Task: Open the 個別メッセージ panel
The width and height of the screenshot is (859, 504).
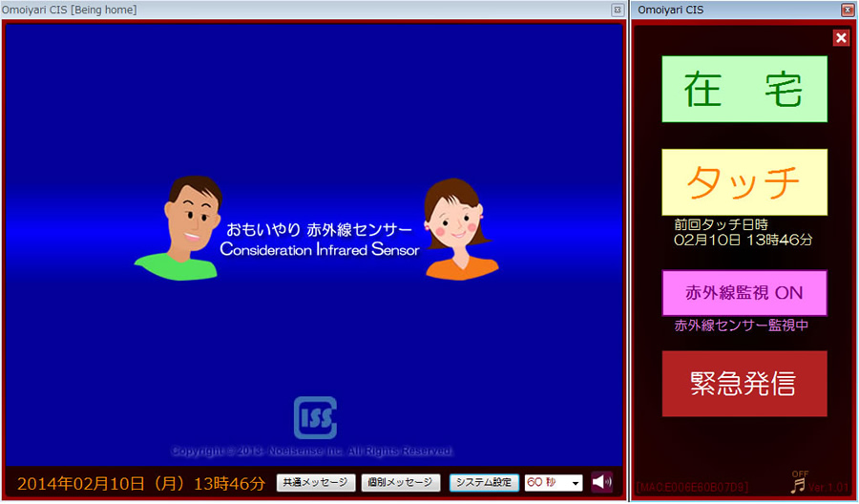Action: click(401, 483)
